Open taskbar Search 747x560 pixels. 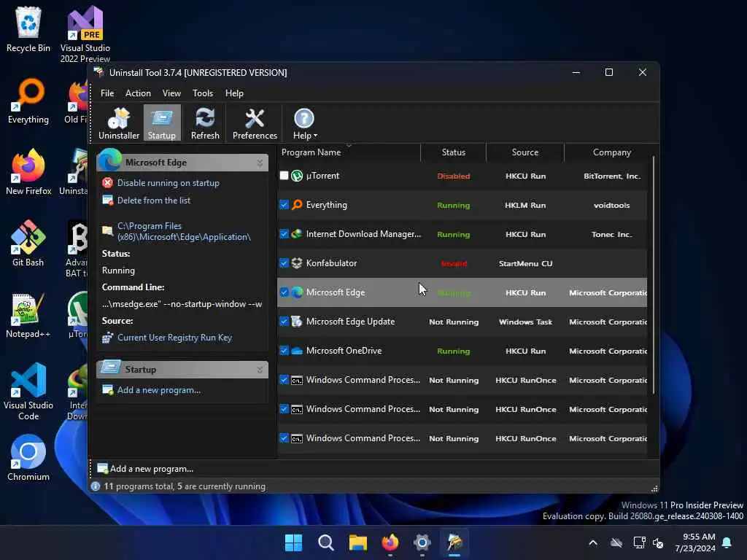tap(326, 542)
